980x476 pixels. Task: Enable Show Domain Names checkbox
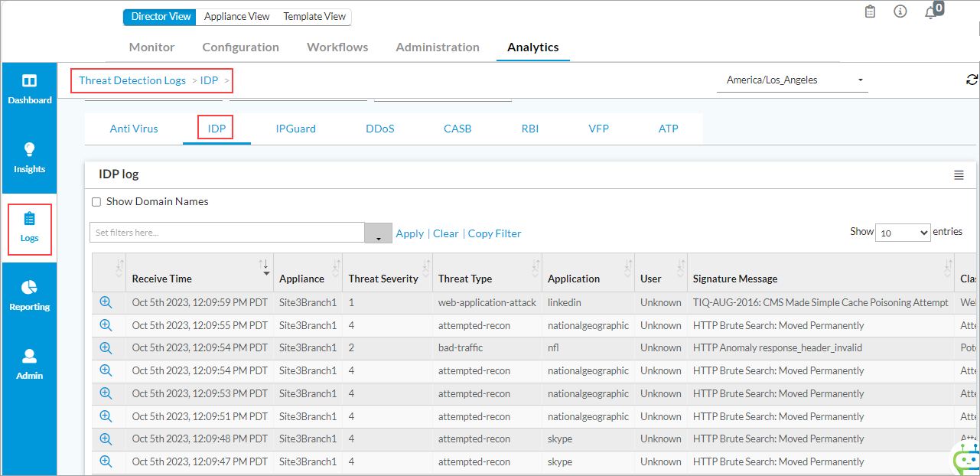tap(96, 202)
